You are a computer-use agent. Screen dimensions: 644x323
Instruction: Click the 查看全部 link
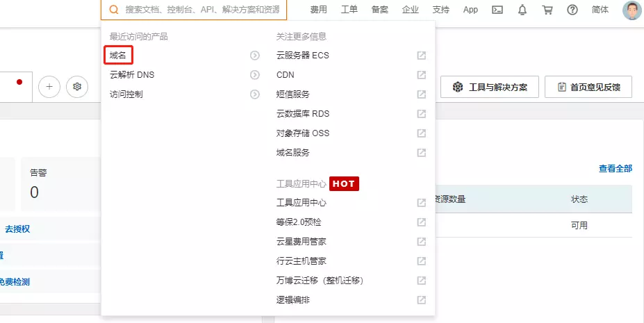coord(616,168)
